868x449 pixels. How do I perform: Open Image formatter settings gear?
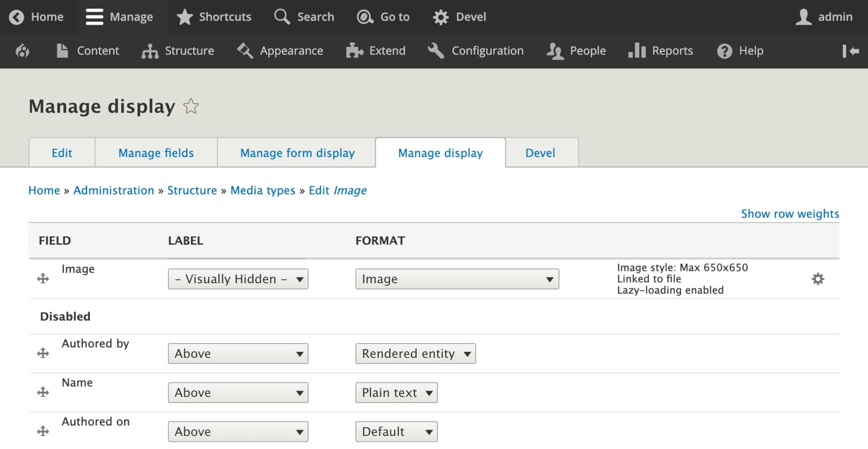click(x=818, y=278)
